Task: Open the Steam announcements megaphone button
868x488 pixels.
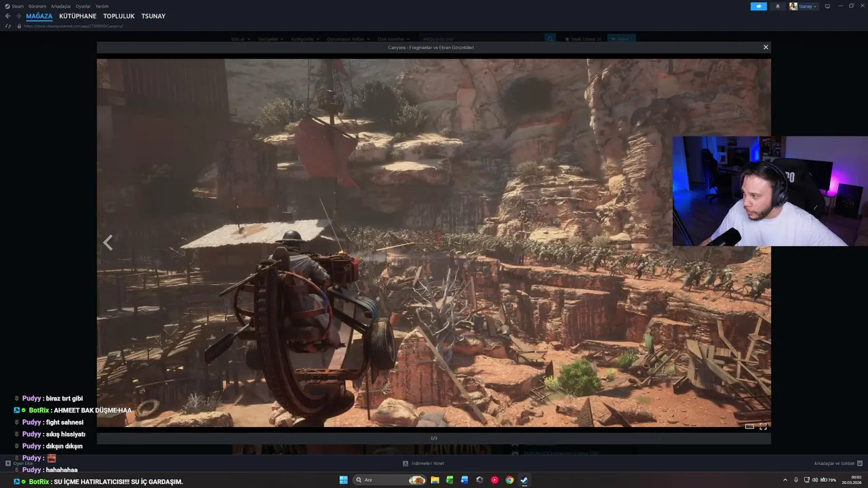Action: pyautogui.click(x=759, y=6)
